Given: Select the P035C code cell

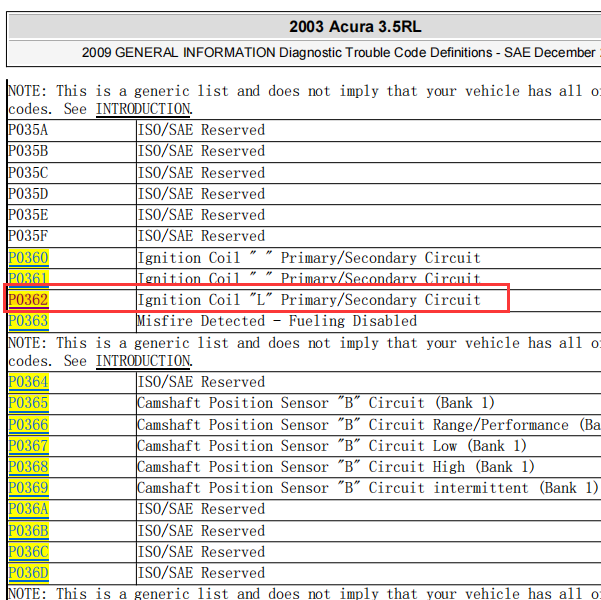Looking at the screenshot, I should pos(72,173).
